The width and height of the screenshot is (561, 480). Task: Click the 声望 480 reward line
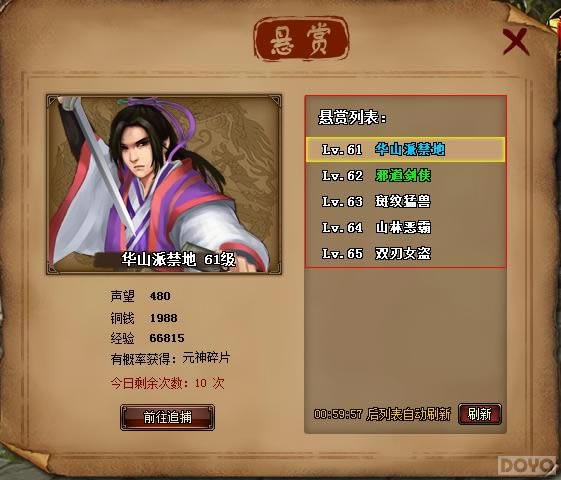pos(141,296)
